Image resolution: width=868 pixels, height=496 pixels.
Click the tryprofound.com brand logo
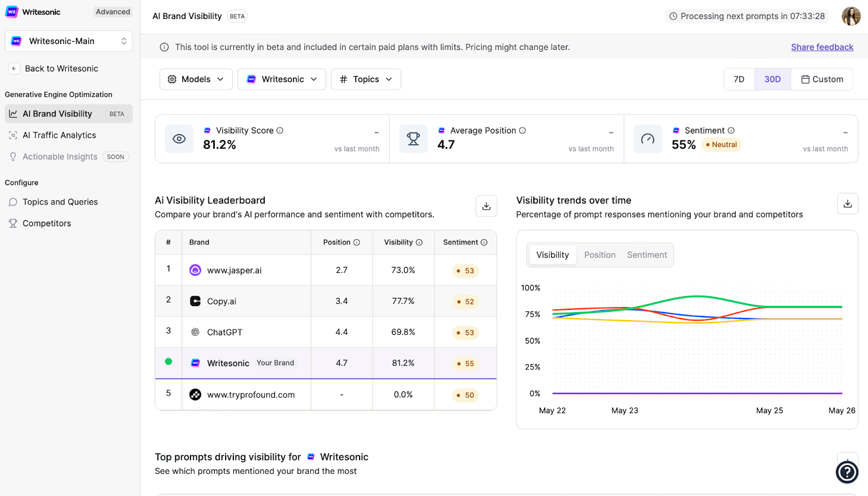click(195, 395)
